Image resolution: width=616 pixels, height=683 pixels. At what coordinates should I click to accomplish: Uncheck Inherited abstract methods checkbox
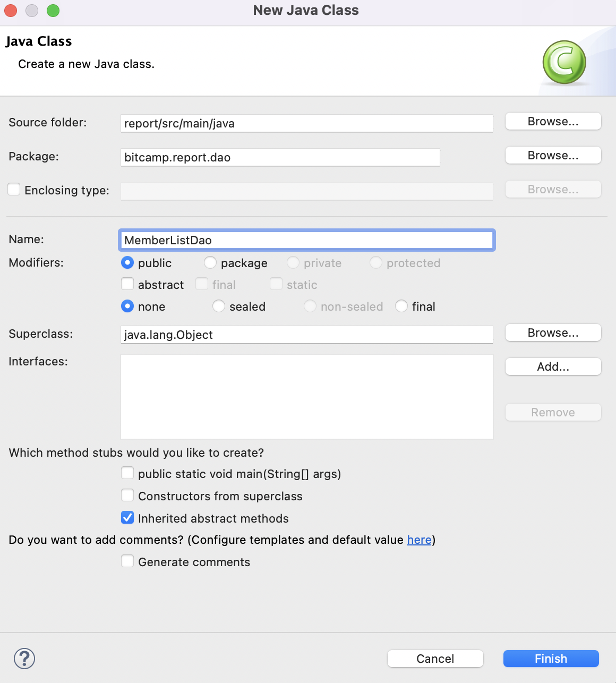pos(127,518)
